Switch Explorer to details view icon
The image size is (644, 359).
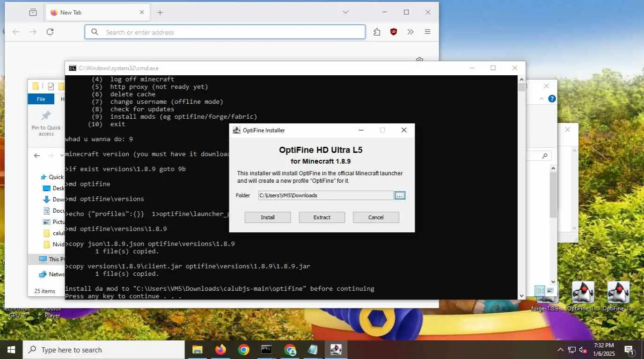(x=540, y=291)
